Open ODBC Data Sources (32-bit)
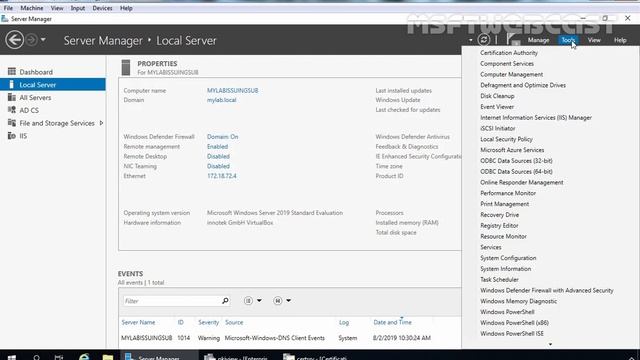Viewport: 640px width, 360px height. click(516, 161)
